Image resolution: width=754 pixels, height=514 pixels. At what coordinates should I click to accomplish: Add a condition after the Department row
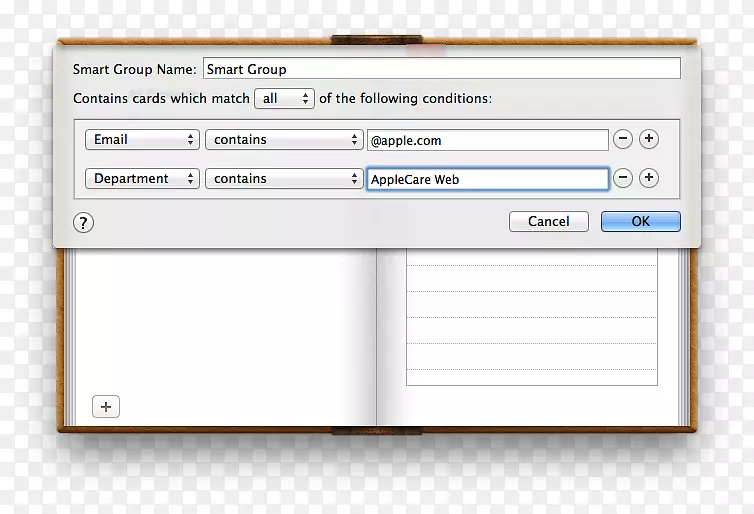(649, 178)
